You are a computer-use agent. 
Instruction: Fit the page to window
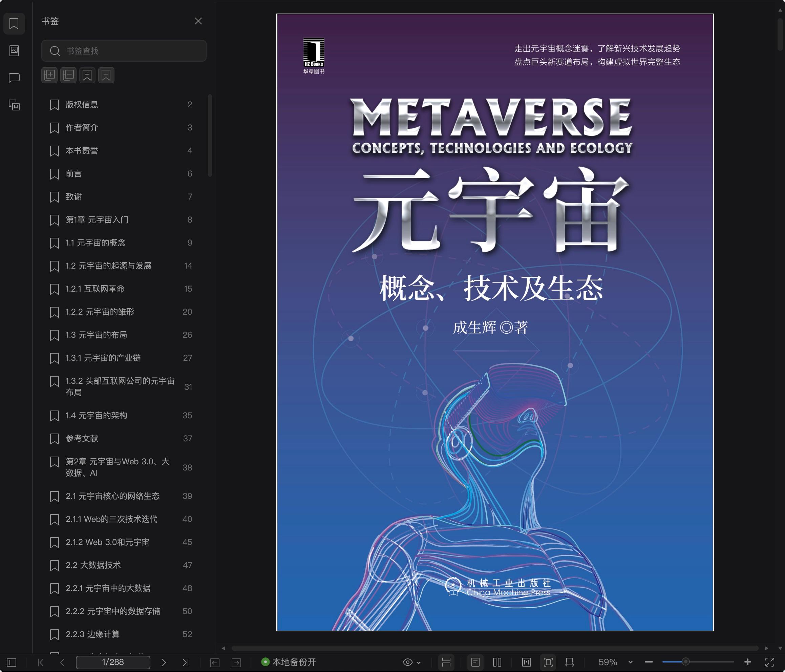[548, 662]
